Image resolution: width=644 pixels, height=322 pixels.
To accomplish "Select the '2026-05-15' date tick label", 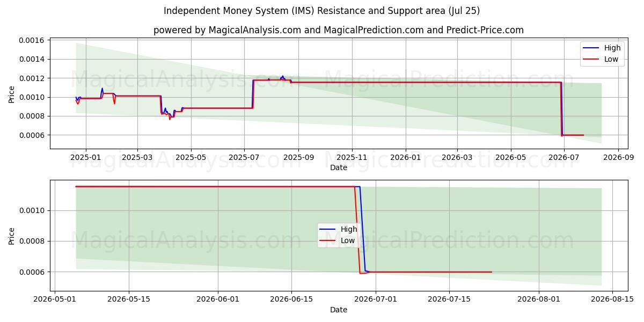I will tap(129, 299).
